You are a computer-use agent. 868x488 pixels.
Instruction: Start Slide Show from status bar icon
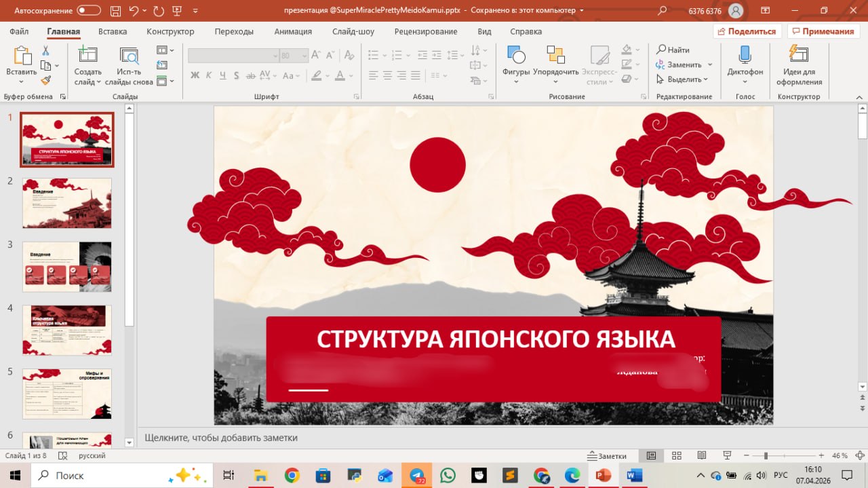[726, 455]
